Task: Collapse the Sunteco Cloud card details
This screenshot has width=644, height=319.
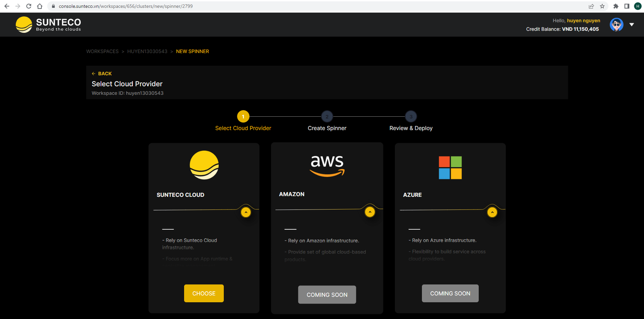Action: tap(246, 212)
